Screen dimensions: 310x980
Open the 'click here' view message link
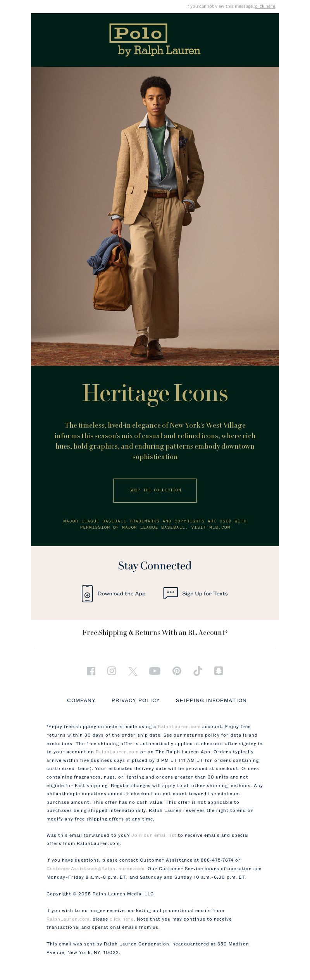(x=265, y=6)
